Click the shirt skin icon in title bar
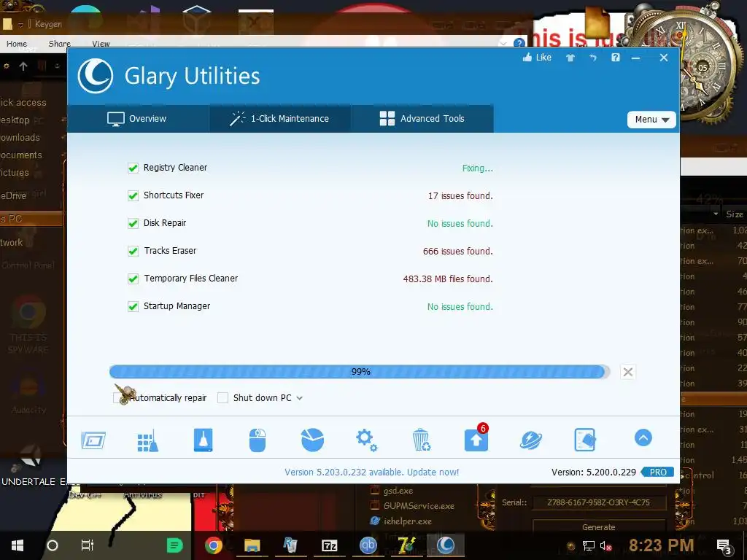747x560 pixels. point(570,58)
